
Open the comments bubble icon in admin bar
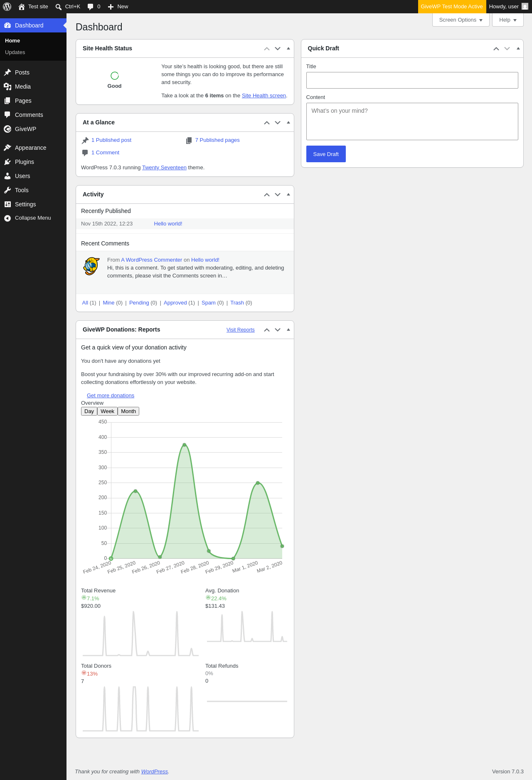[91, 7]
